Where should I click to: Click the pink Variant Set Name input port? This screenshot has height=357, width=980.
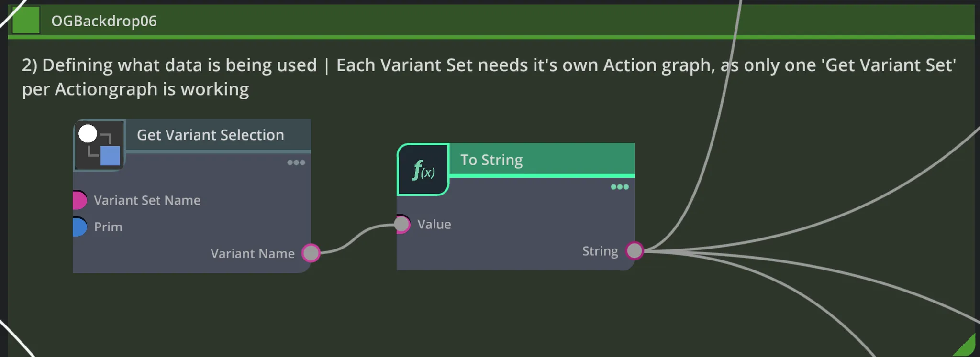[79, 200]
